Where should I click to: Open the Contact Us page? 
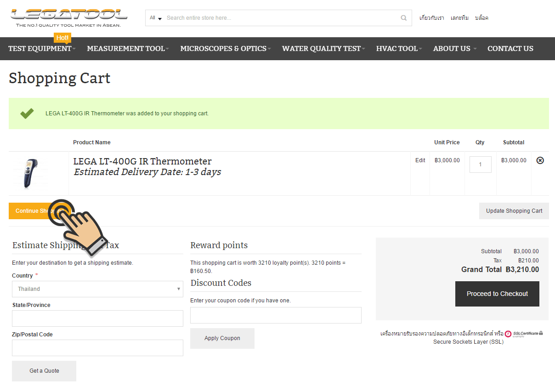pyautogui.click(x=510, y=48)
